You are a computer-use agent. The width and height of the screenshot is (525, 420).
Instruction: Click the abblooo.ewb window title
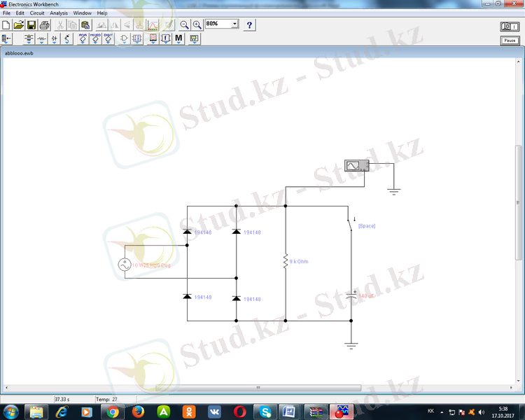pyautogui.click(x=19, y=53)
